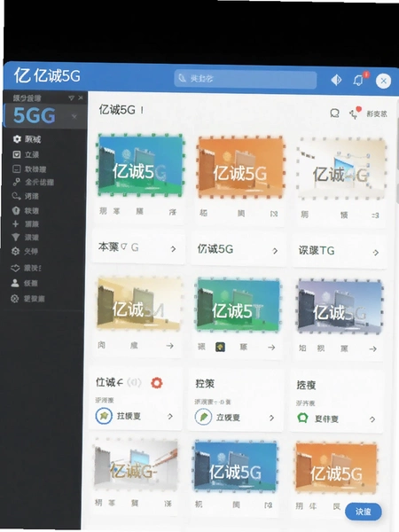Dismiss the 5GG sidebar entry with its X
This screenshot has height=532, width=399.
pos(74,116)
